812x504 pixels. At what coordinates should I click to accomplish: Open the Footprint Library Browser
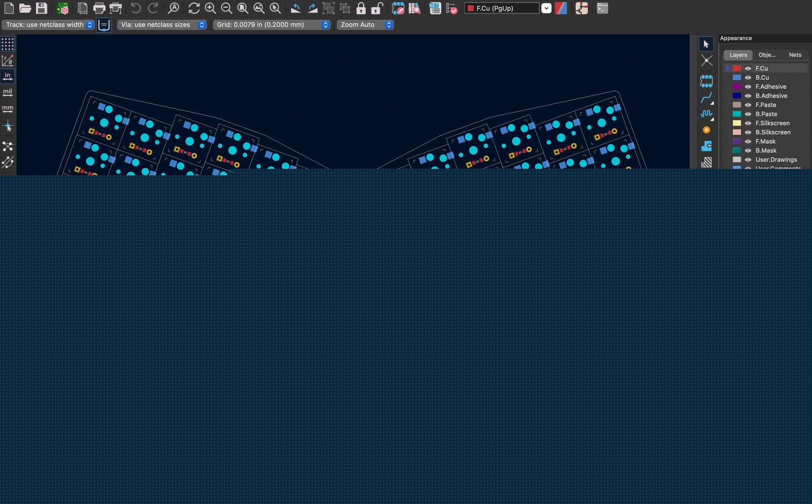[415, 8]
